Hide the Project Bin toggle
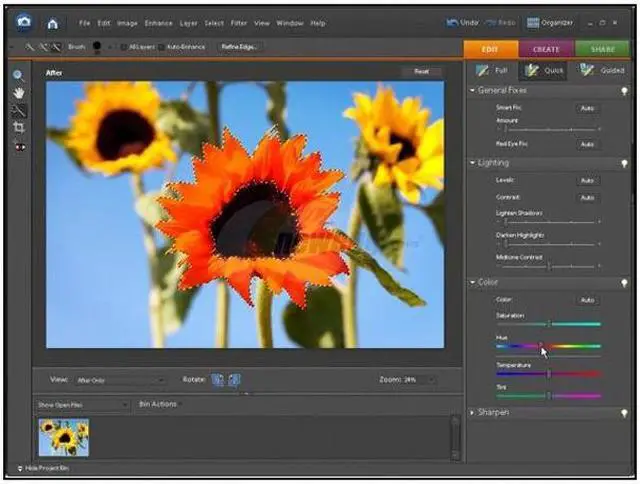 pyautogui.click(x=43, y=468)
